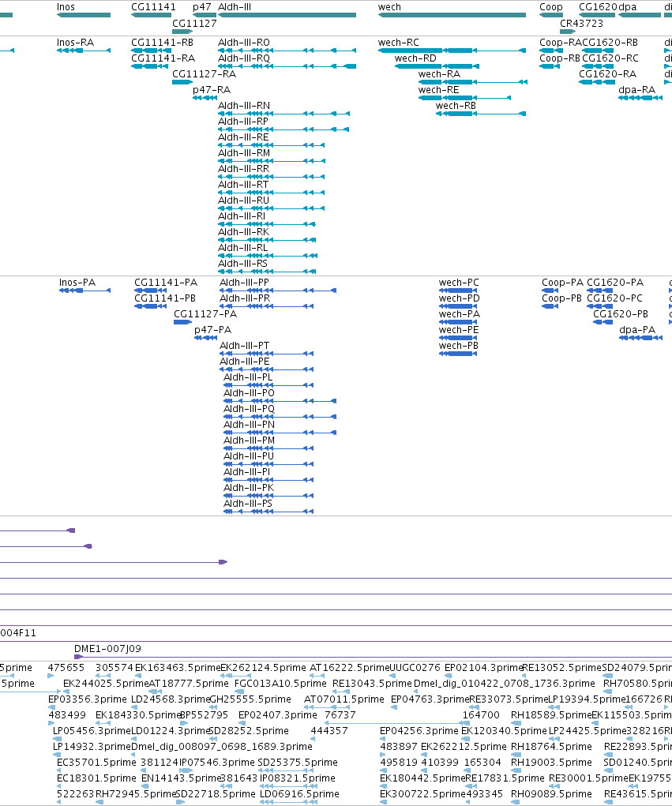Viewport: 672px width, 806px height.
Task: Click the Aldh-III gene label
Action: click(235, 7)
